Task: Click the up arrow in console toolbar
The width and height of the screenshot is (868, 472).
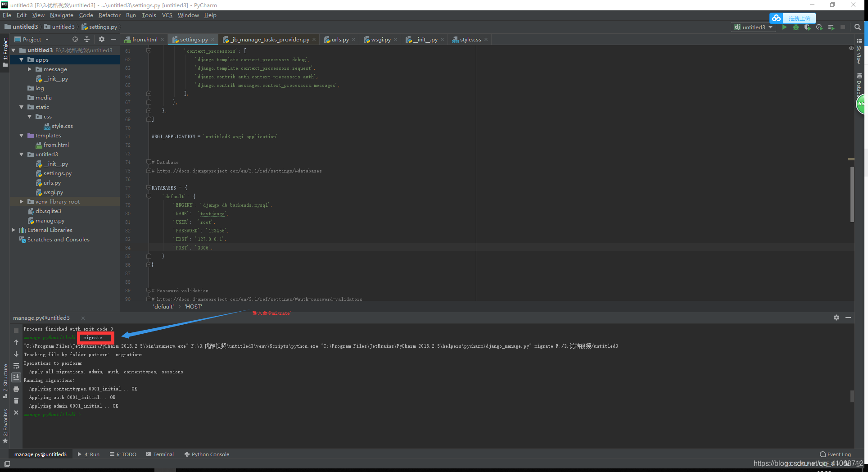Action: coord(16,342)
